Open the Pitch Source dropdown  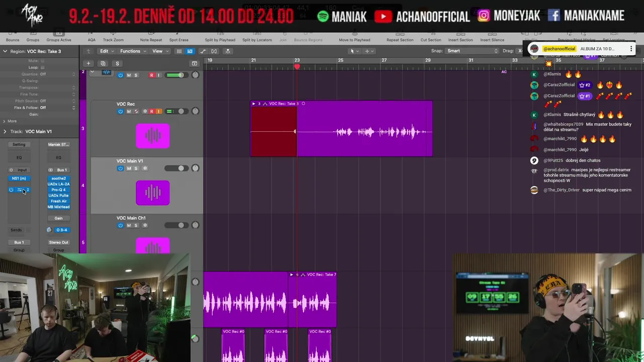point(58,101)
